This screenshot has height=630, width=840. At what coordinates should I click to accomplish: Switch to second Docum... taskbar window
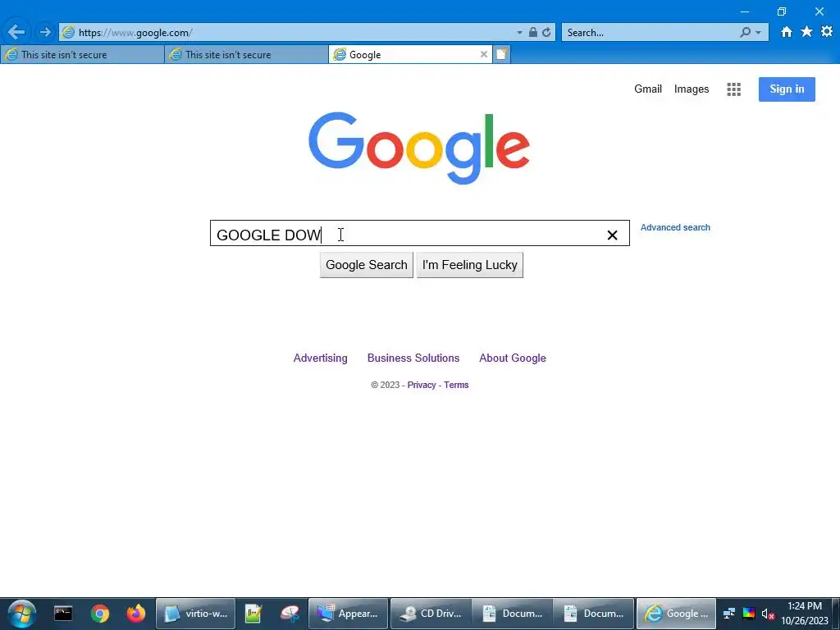click(594, 614)
